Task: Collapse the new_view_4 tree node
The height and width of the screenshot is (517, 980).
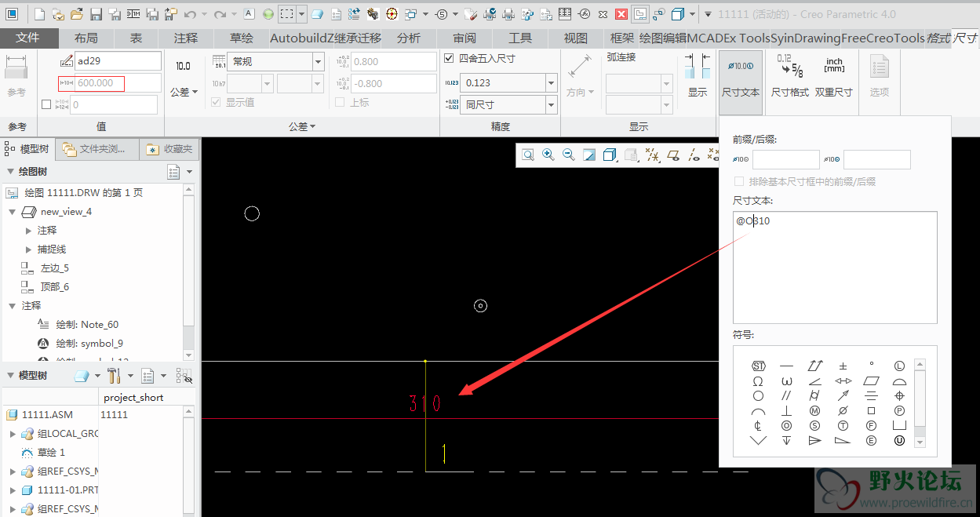Action: [13, 212]
